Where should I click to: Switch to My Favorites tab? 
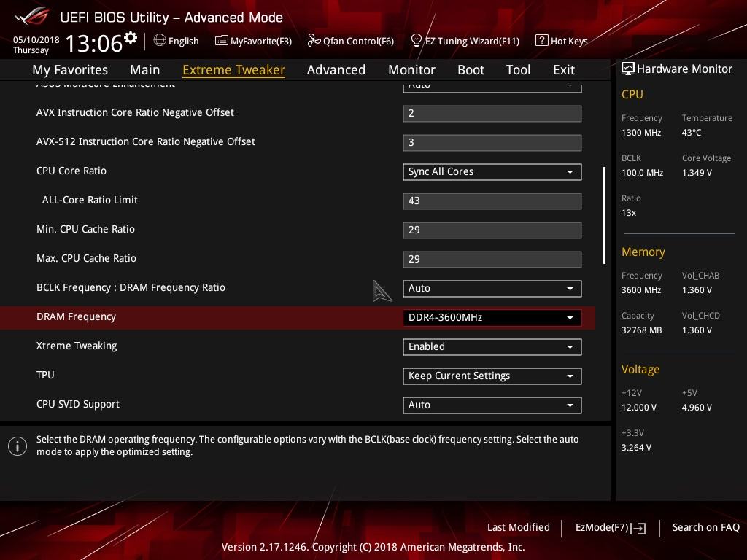point(70,69)
